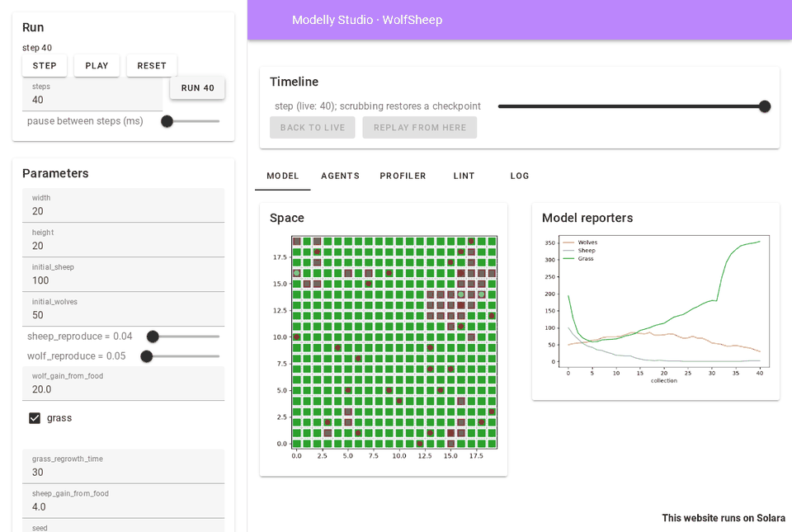Viewport: 792px width, 532px height.
Task: Click the Timeline step slider handle
Action: pos(765,106)
